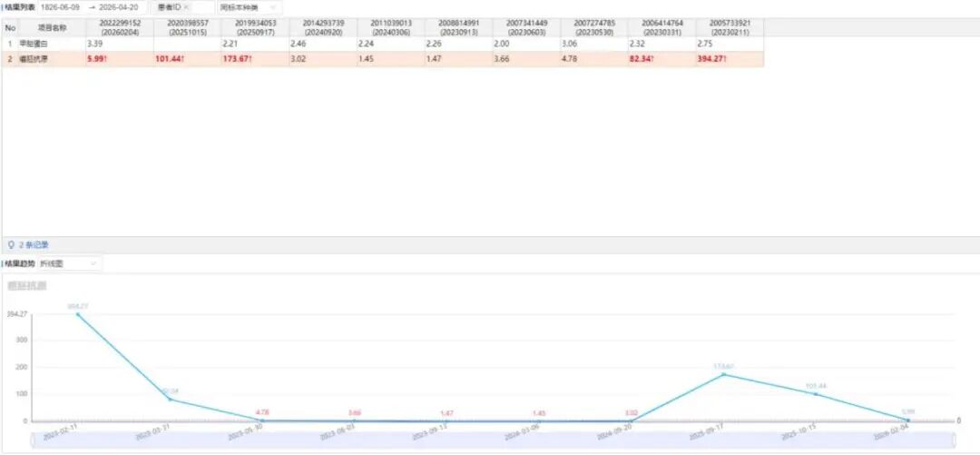This screenshot has width=980, height=455.
Task: Click the No column header
Action: 10,27
